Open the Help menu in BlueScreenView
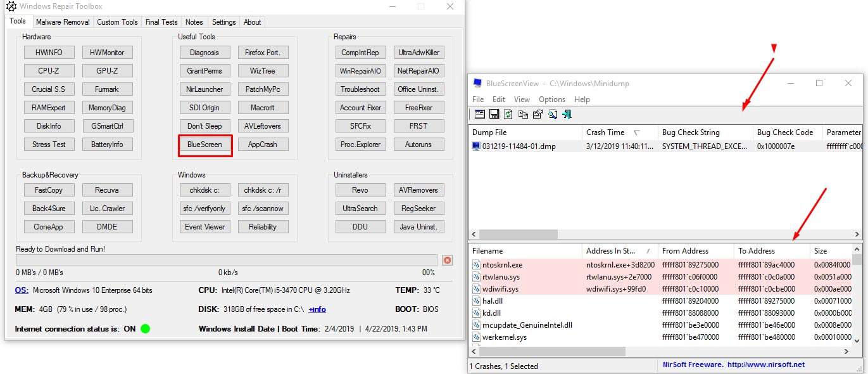Screen dimensions: 868x374 (582, 100)
